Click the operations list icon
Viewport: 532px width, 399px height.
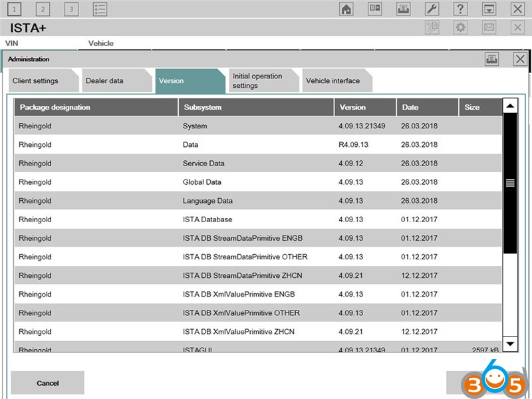pyautogui.click(x=100, y=9)
